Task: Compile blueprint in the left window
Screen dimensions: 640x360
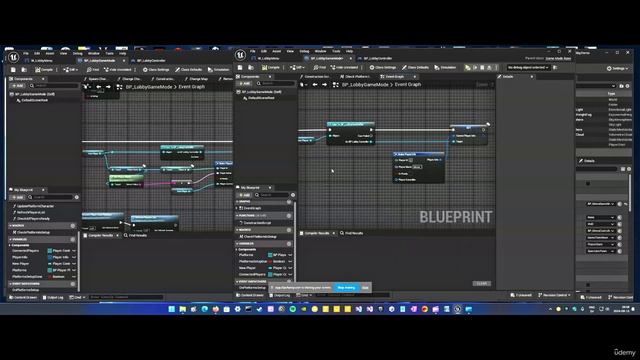Action: tap(44, 70)
